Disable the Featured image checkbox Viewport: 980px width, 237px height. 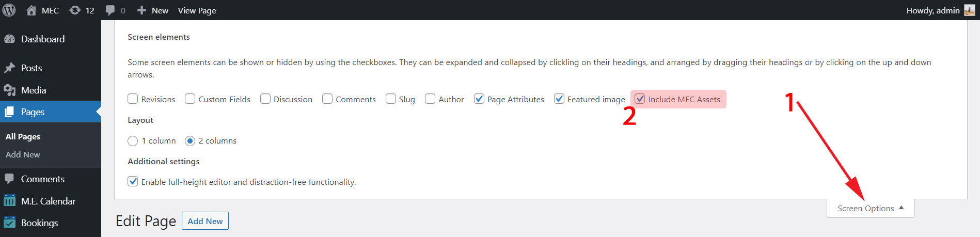pos(559,99)
